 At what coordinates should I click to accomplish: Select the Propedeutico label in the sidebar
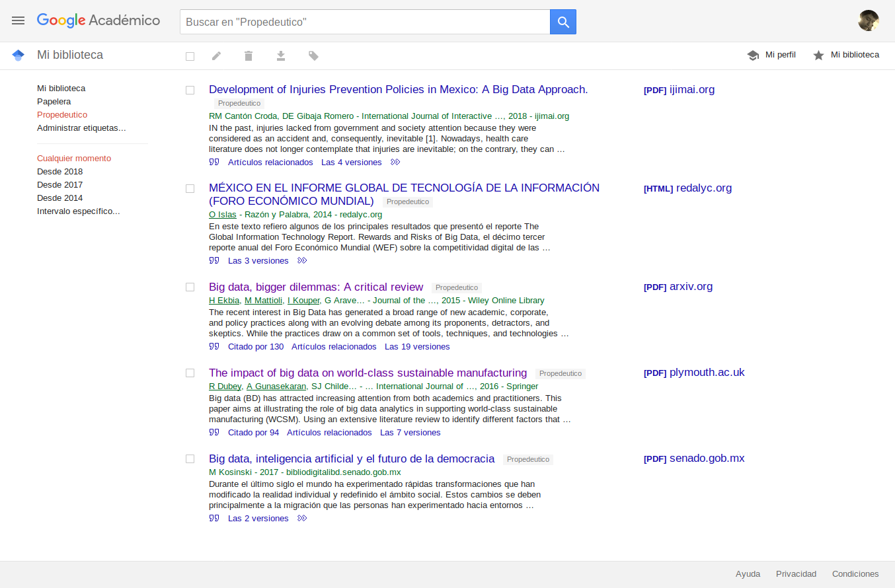click(x=62, y=114)
